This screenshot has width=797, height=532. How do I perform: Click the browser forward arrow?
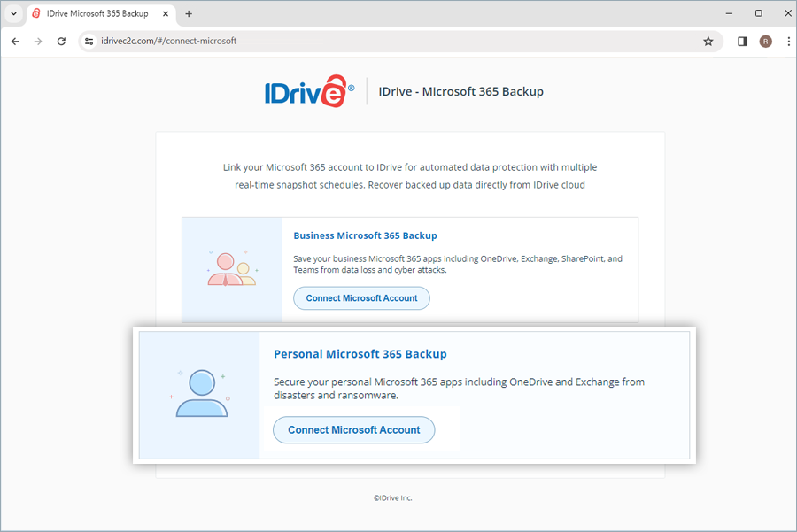point(38,41)
